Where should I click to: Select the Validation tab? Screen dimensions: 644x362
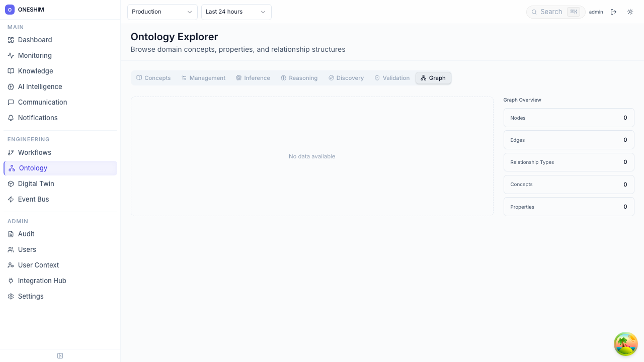pyautogui.click(x=392, y=78)
